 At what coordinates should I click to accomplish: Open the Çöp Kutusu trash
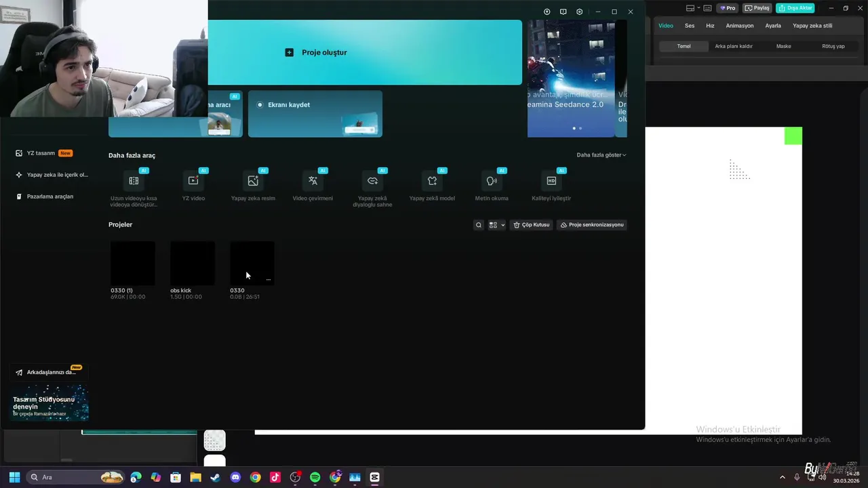pos(531,225)
